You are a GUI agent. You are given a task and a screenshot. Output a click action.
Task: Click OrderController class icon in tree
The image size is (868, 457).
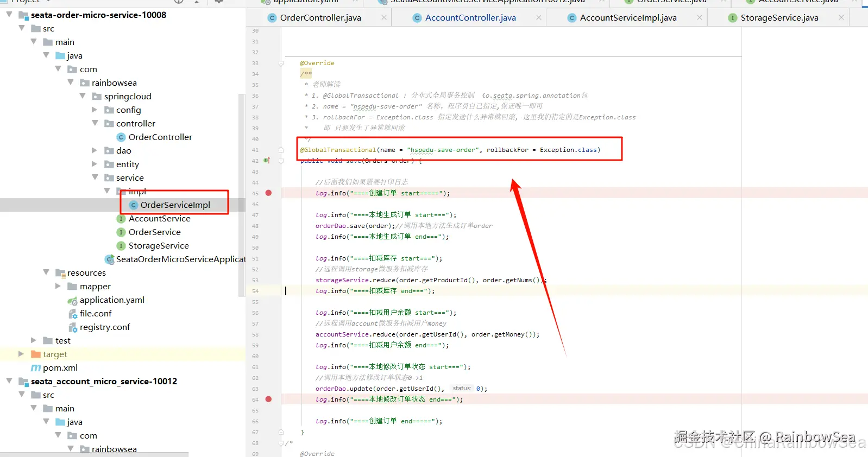pyautogui.click(x=122, y=137)
